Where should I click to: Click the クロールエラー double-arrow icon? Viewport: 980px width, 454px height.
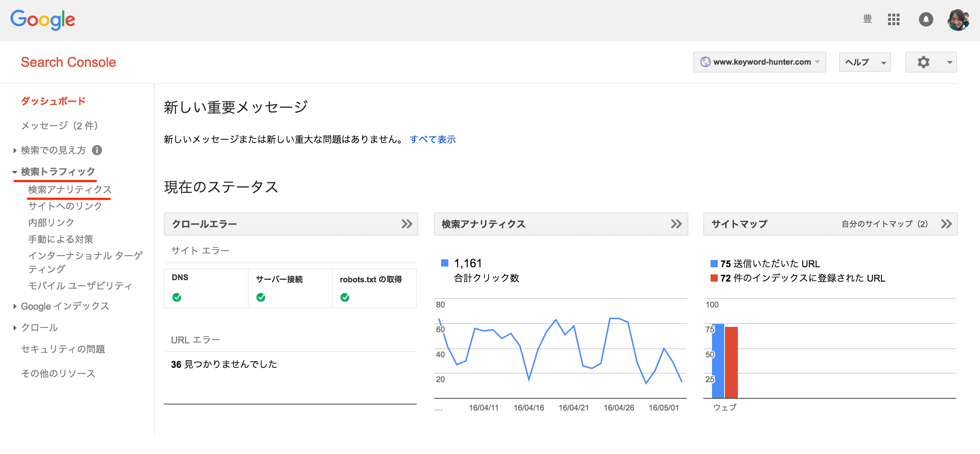pyautogui.click(x=406, y=224)
